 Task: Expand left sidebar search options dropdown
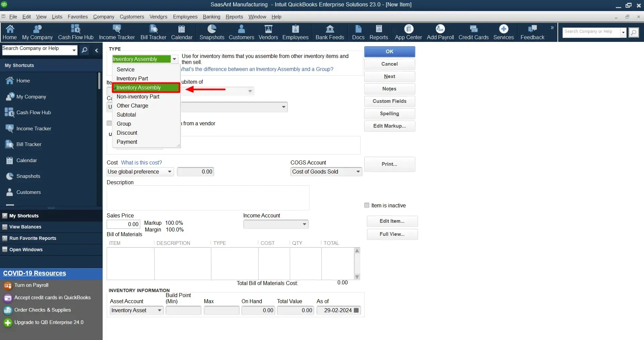[74, 50]
